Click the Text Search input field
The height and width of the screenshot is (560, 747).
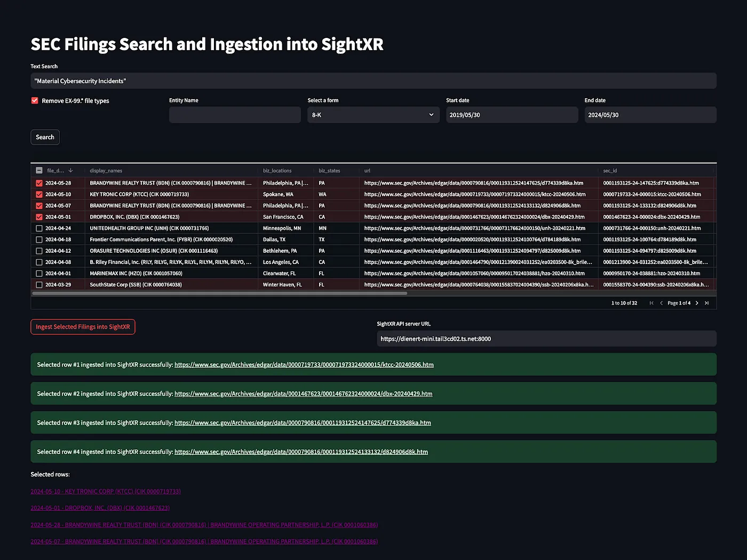click(373, 81)
